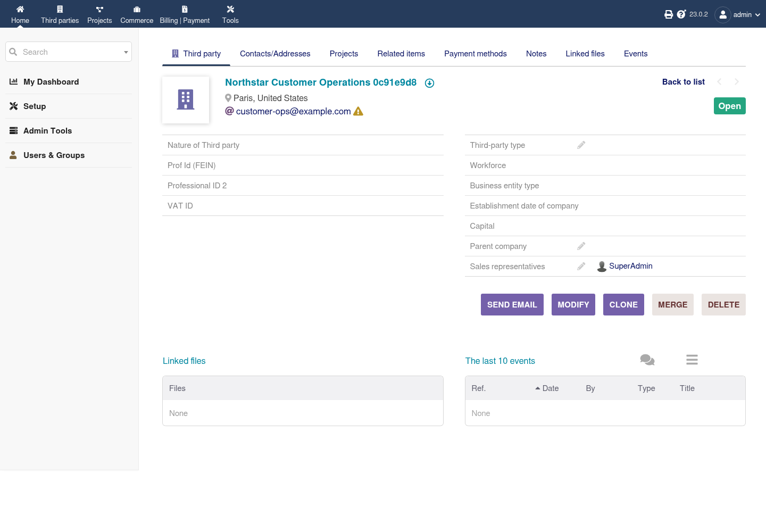The width and height of the screenshot is (766, 532).
Task: Open Third parties in top menu
Action: (60, 14)
